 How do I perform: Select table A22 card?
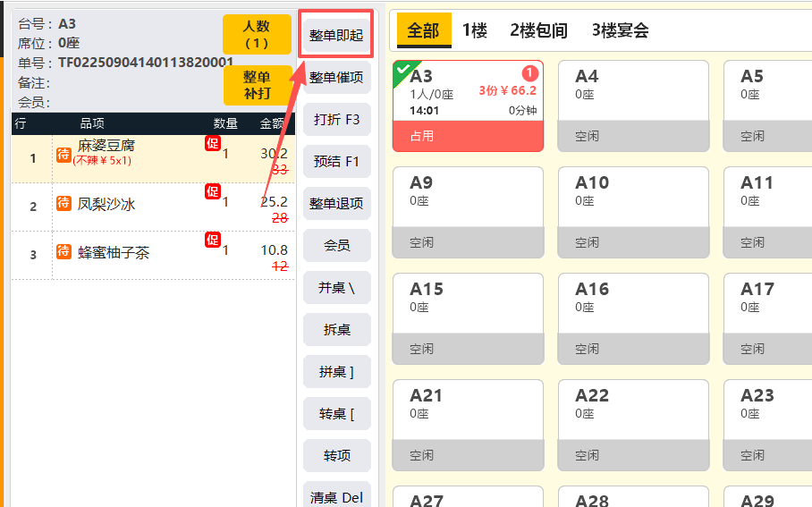pyautogui.click(x=633, y=425)
